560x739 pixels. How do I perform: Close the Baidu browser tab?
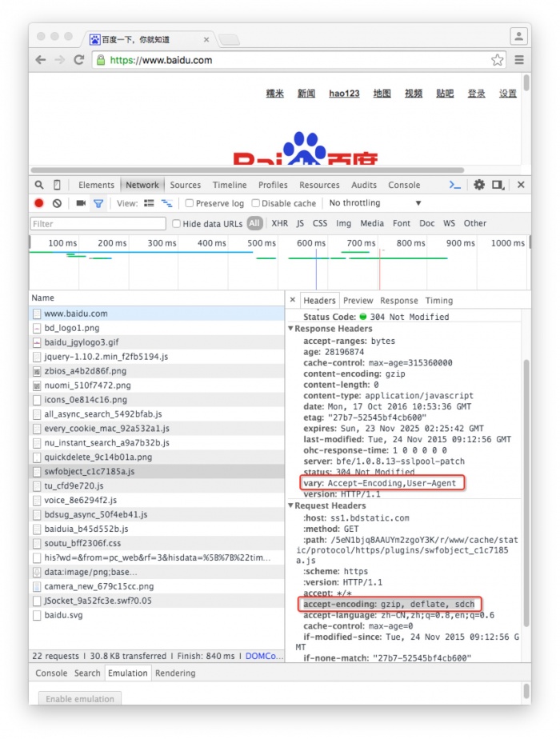[x=206, y=40]
